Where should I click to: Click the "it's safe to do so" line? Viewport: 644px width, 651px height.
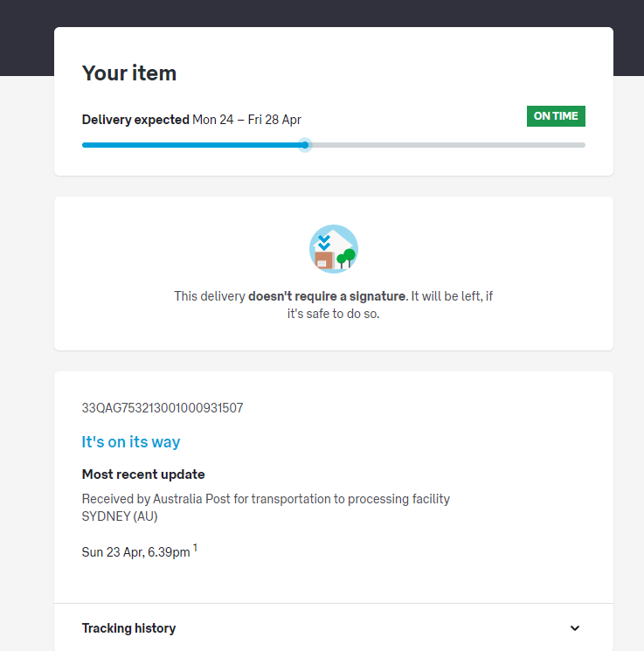pos(334,314)
